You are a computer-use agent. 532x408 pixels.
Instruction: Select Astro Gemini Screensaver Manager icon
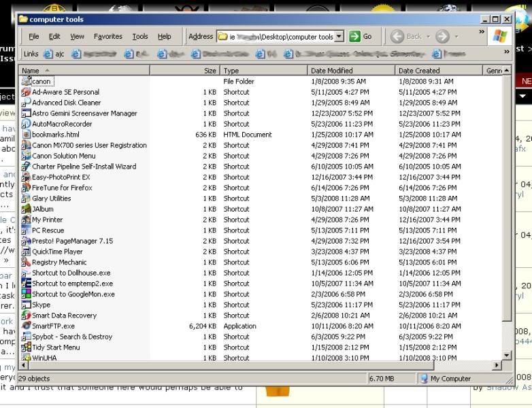pos(26,113)
